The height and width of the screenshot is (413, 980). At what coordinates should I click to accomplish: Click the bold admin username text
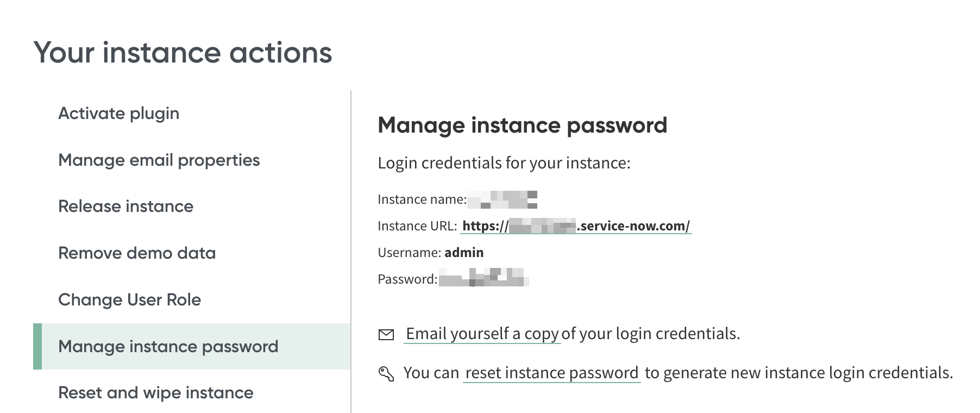(x=464, y=253)
